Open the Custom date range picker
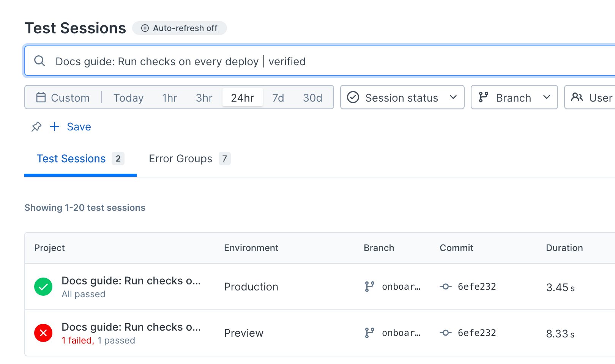Screen dimensions: 615x364 (63, 97)
